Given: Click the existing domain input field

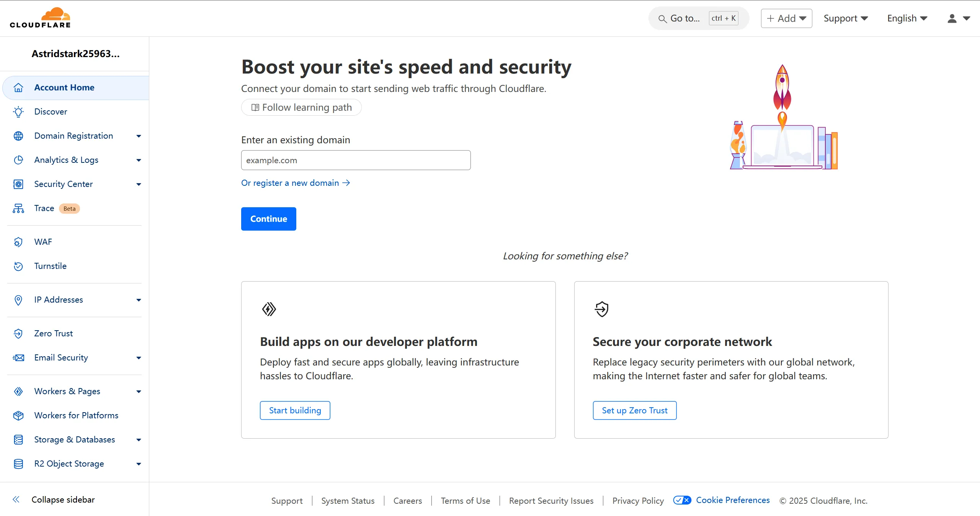Looking at the screenshot, I should [x=356, y=160].
